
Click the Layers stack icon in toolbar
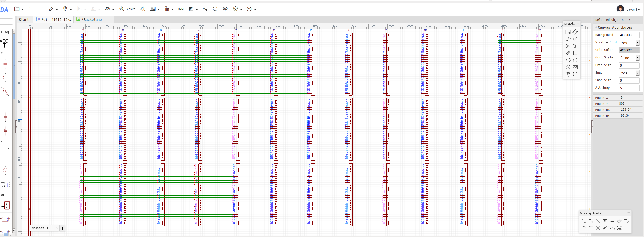pyautogui.click(x=225, y=9)
